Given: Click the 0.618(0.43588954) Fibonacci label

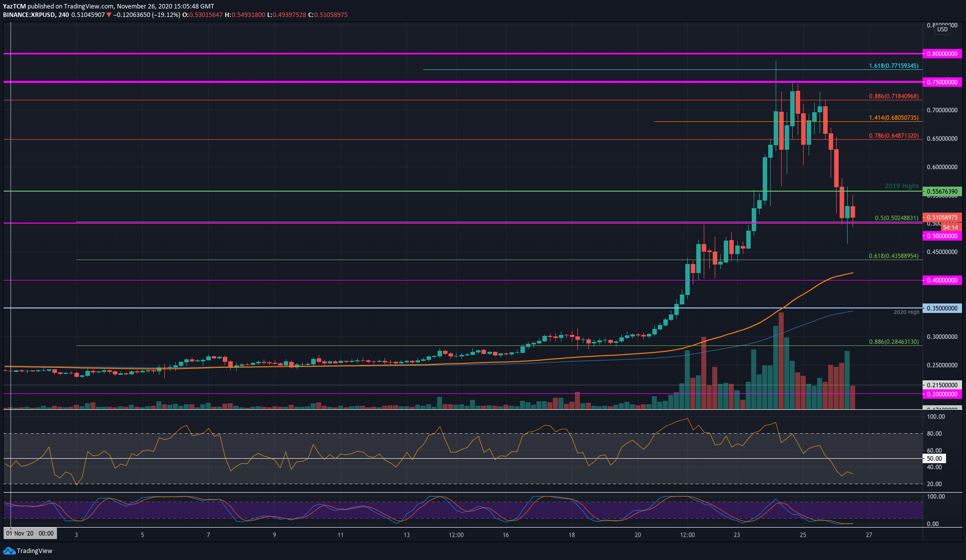Looking at the screenshot, I should pos(893,256).
